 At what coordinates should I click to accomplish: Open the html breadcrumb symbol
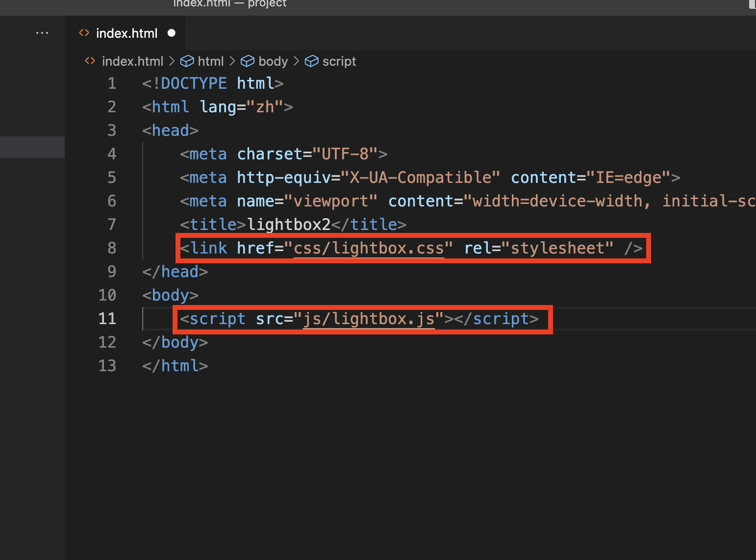pyautogui.click(x=210, y=61)
